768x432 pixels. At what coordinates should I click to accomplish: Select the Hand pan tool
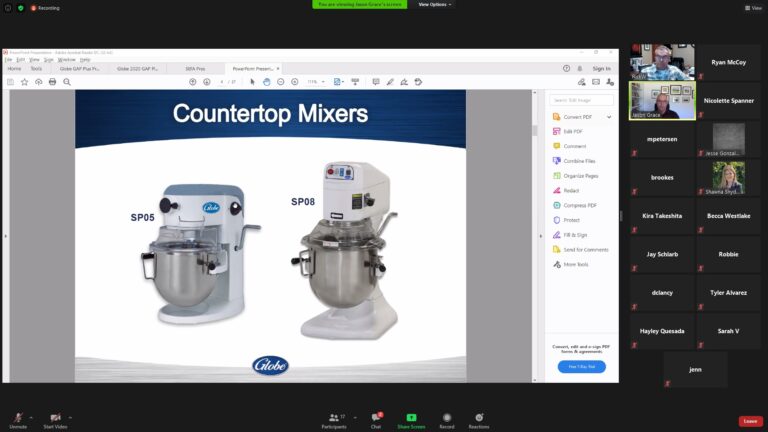tap(266, 82)
